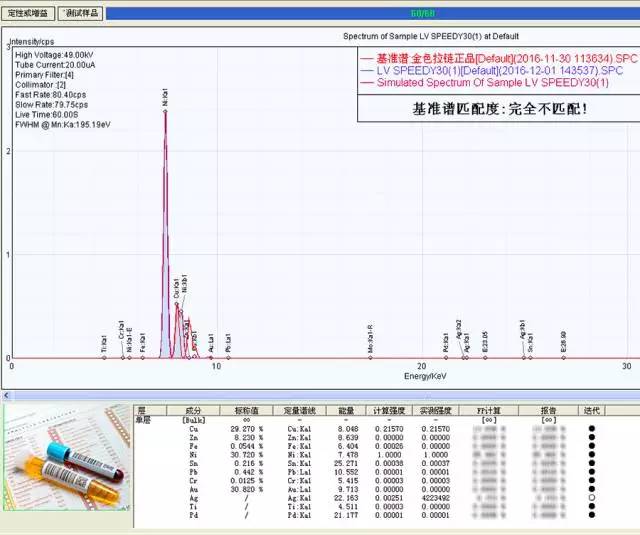Toggle the 迭代 dot for the Fe row
Screen dimensions: 640x535
(592, 446)
